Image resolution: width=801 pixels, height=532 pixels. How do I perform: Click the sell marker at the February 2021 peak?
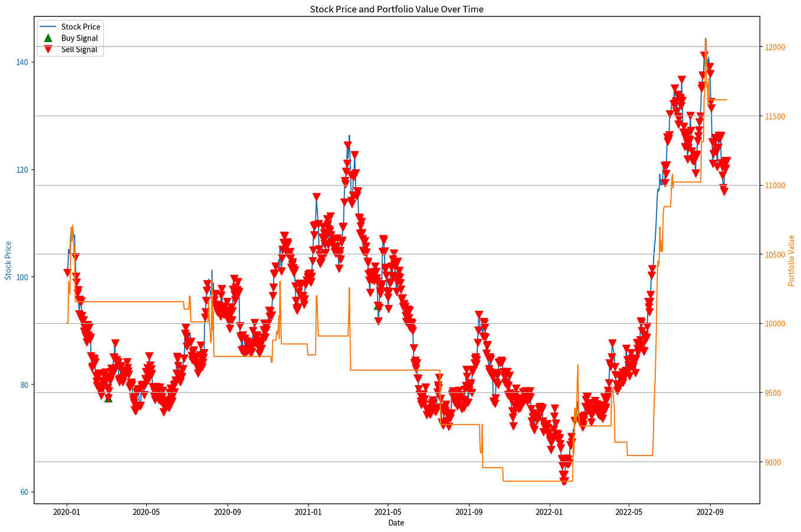tap(347, 143)
